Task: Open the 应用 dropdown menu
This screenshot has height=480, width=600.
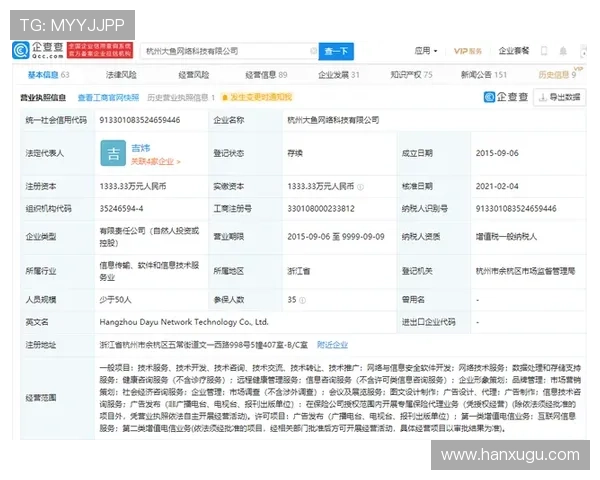Action: [x=426, y=51]
